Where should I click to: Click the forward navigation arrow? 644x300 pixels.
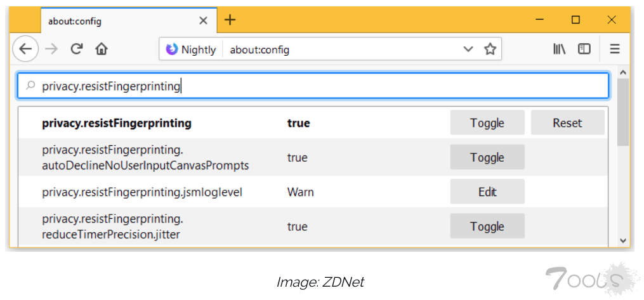pos(52,49)
